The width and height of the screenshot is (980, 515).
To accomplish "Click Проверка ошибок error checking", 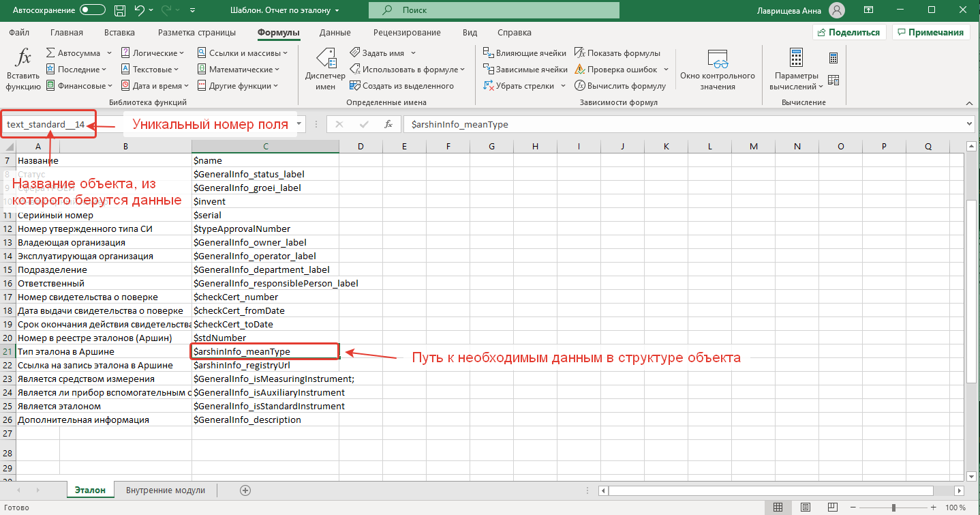I will click(x=616, y=70).
